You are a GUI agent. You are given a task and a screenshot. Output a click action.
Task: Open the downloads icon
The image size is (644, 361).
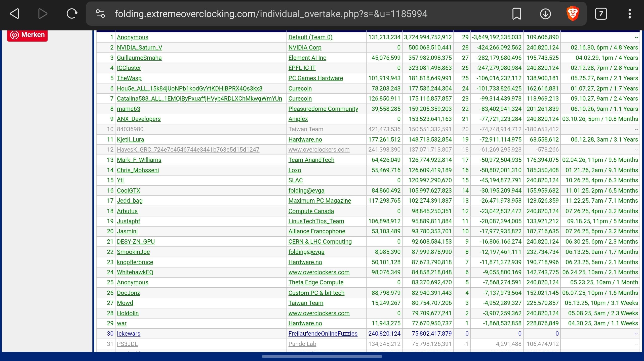click(545, 14)
